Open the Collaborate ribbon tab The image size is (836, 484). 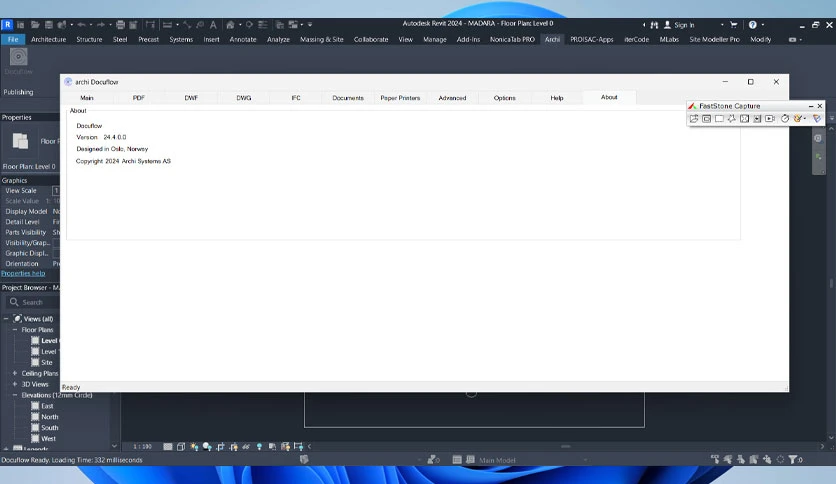pyautogui.click(x=371, y=39)
